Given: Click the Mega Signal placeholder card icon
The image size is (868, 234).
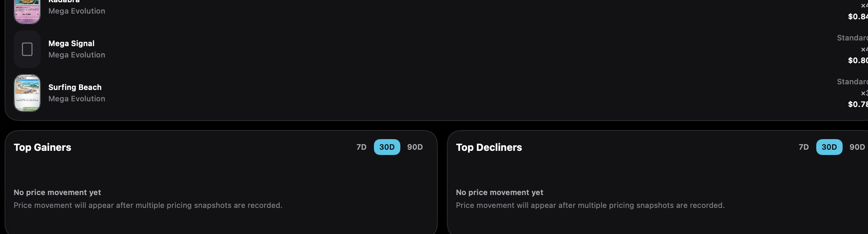Looking at the screenshot, I should 27,49.
